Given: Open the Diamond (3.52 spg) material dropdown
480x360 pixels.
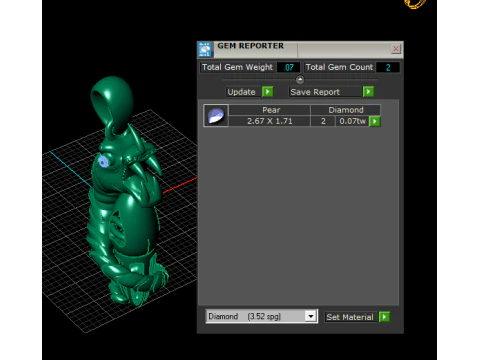Looking at the screenshot, I should pyautogui.click(x=262, y=316).
